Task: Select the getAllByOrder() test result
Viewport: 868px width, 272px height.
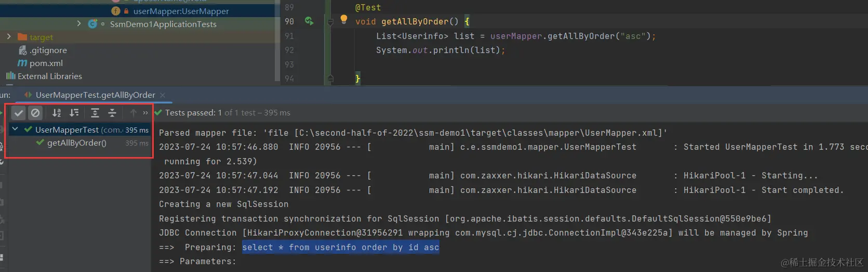Action: [77, 143]
